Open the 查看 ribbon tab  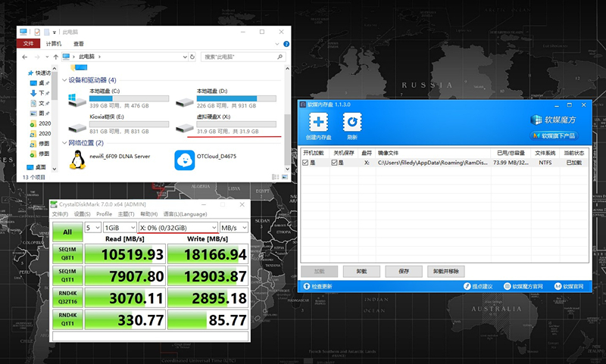click(79, 44)
